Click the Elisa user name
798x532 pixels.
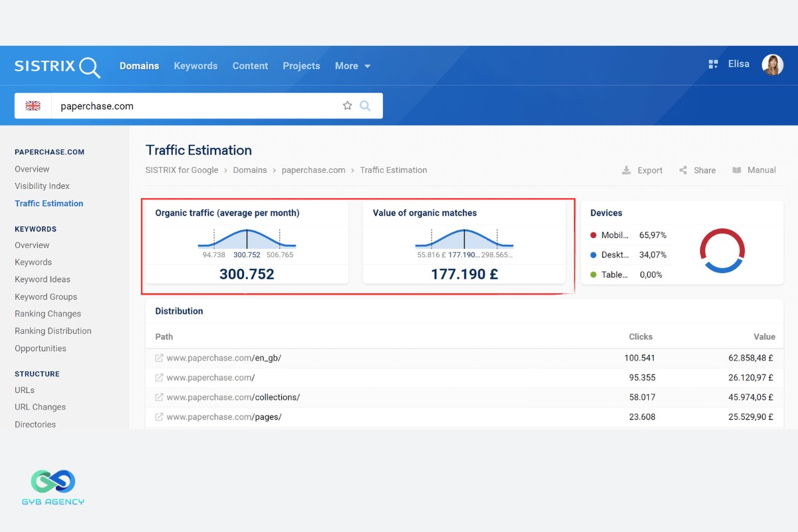tap(739, 64)
